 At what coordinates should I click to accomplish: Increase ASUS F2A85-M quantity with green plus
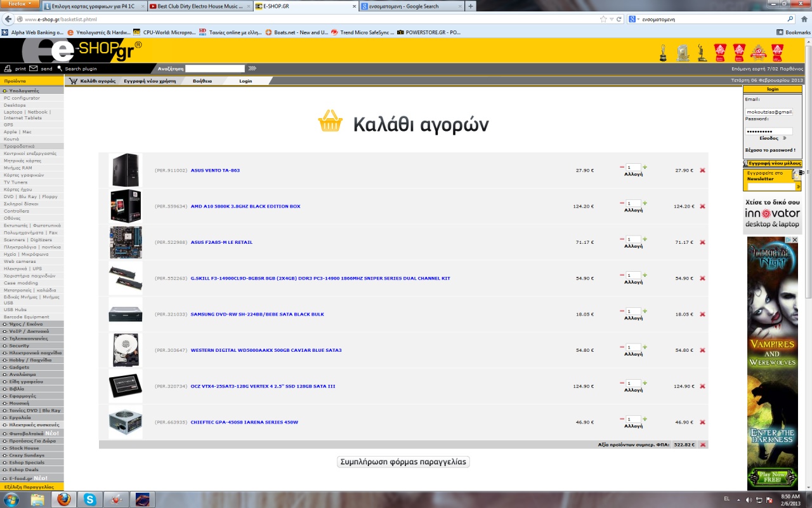645,239
